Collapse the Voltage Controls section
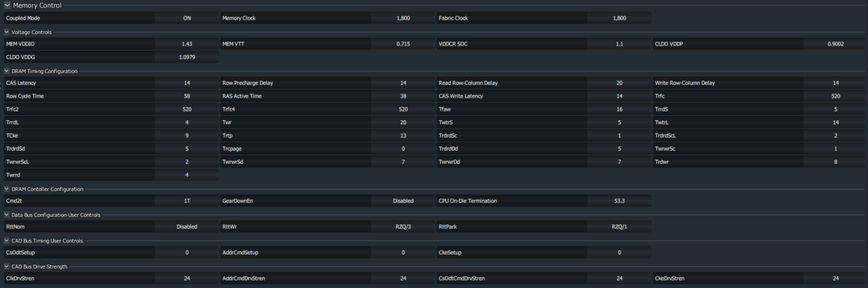The width and height of the screenshot is (868, 288). tap(7, 32)
